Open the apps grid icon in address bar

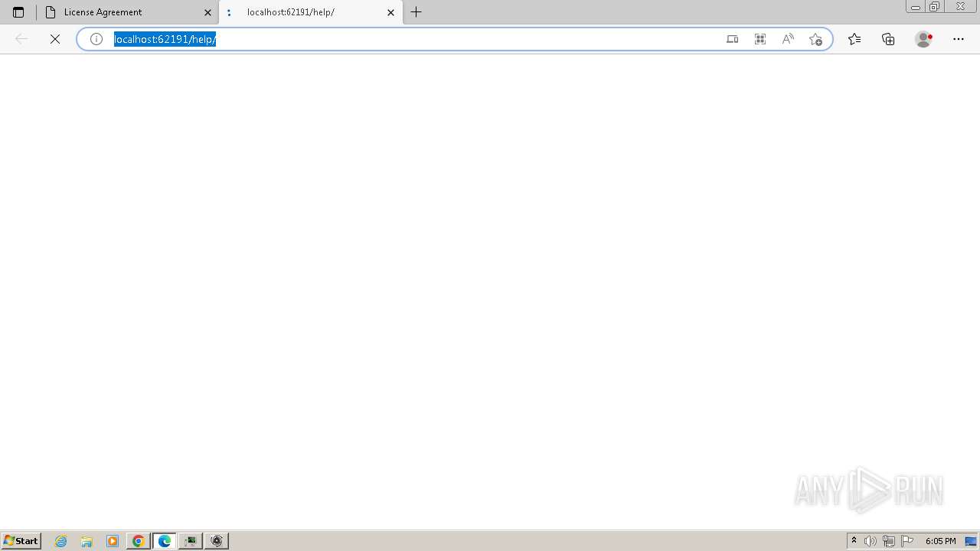[x=760, y=39]
